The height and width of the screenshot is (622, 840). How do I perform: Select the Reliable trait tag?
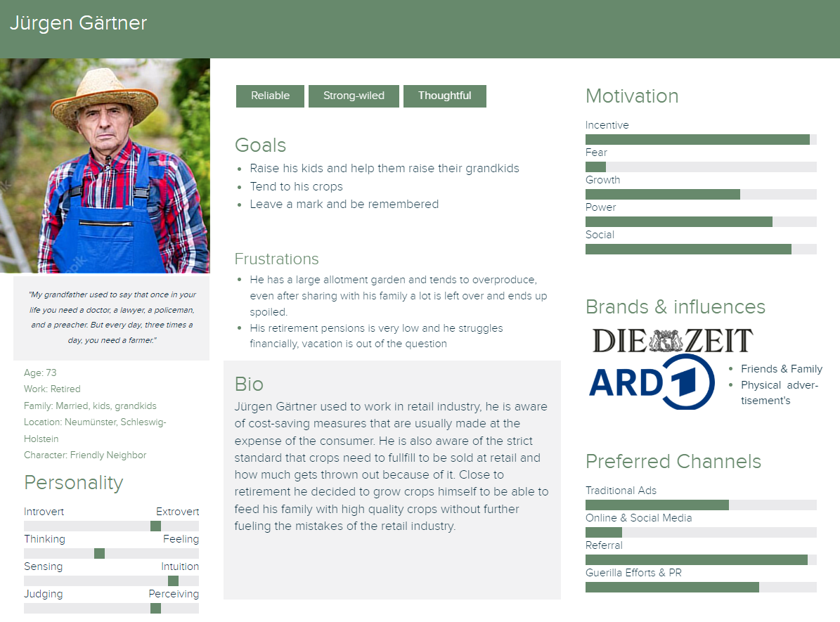click(270, 96)
